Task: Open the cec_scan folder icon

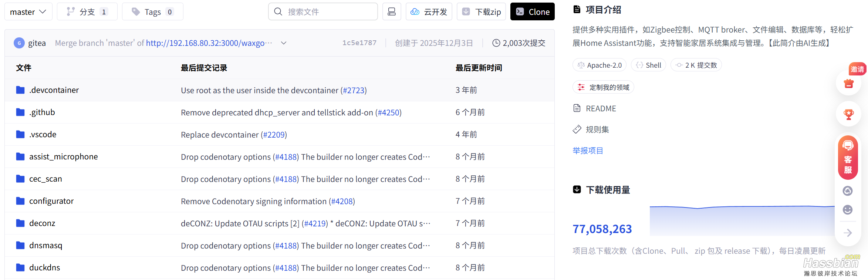Action: (x=20, y=179)
